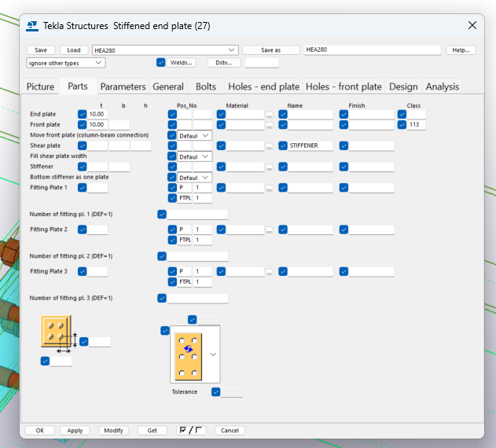
Task: Toggle the Welds checkbox
Action: tap(160, 62)
